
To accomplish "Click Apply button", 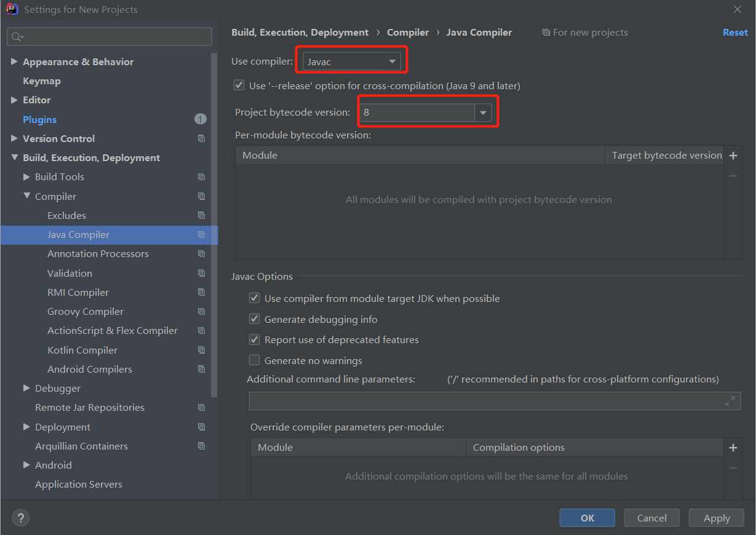I will tap(717, 518).
